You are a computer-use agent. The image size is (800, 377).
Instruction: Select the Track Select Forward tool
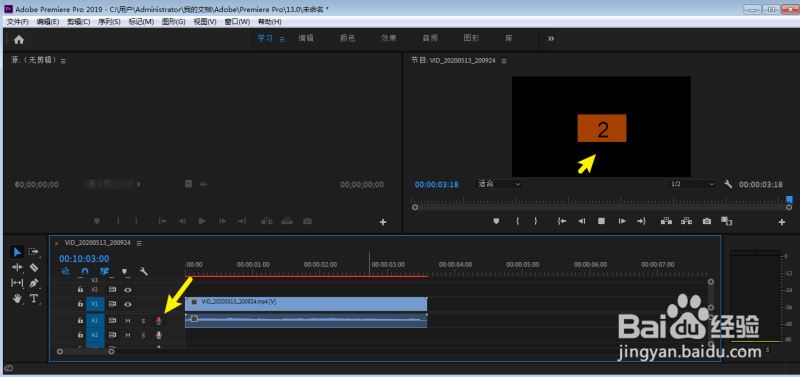[x=34, y=252]
